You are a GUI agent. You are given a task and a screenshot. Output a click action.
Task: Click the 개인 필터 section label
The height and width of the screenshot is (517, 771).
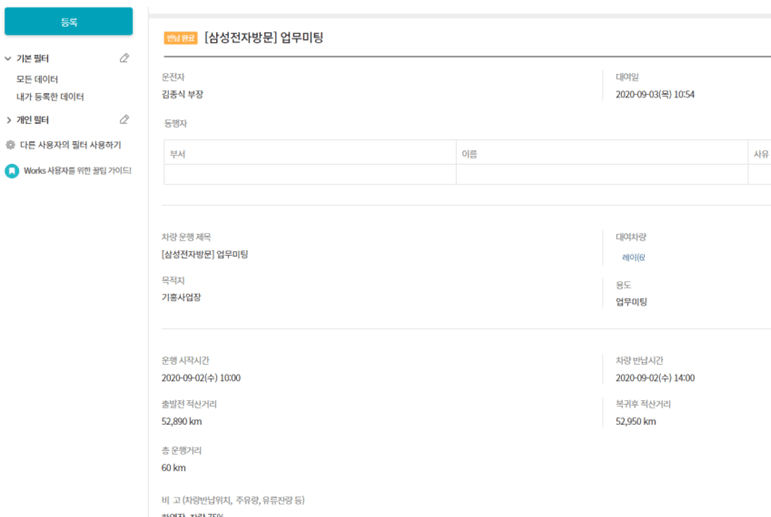click(x=32, y=120)
